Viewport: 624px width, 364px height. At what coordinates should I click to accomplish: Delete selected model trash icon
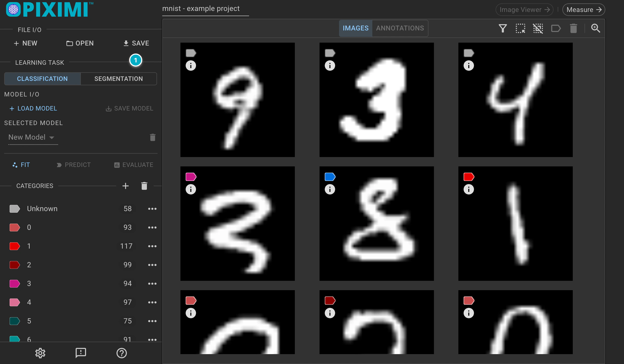pos(153,137)
